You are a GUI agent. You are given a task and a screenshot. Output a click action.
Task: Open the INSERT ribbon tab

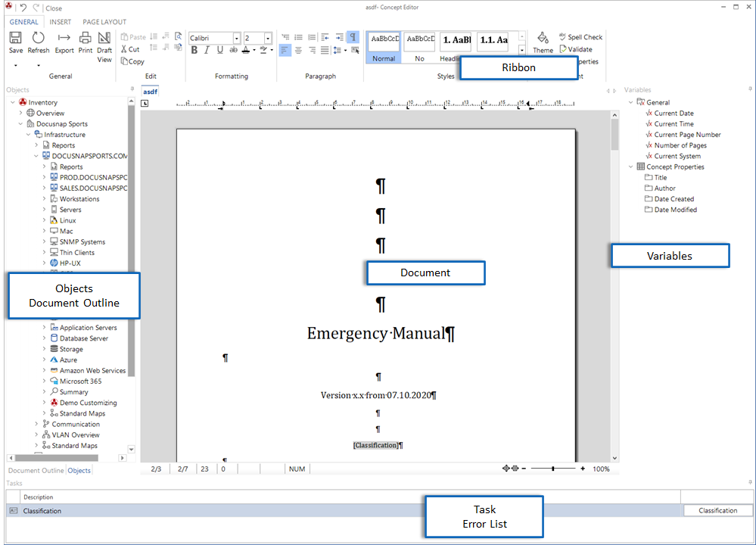[61, 22]
